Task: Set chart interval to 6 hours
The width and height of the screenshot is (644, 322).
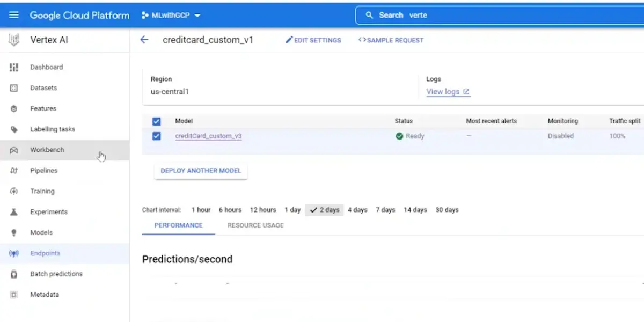Action: click(x=230, y=210)
